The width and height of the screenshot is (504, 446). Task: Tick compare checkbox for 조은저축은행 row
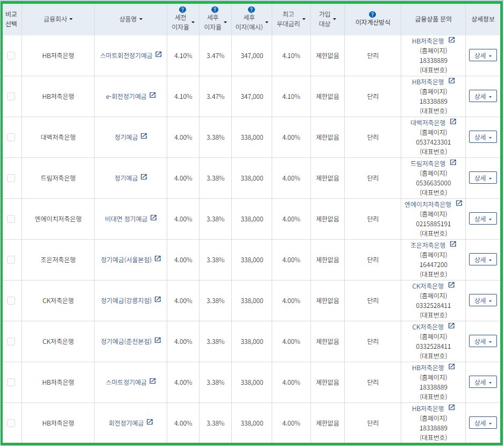pyautogui.click(x=11, y=260)
